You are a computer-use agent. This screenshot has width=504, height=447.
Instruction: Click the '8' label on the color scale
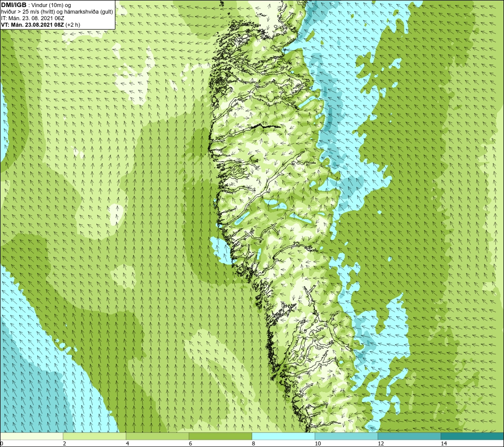point(254,443)
